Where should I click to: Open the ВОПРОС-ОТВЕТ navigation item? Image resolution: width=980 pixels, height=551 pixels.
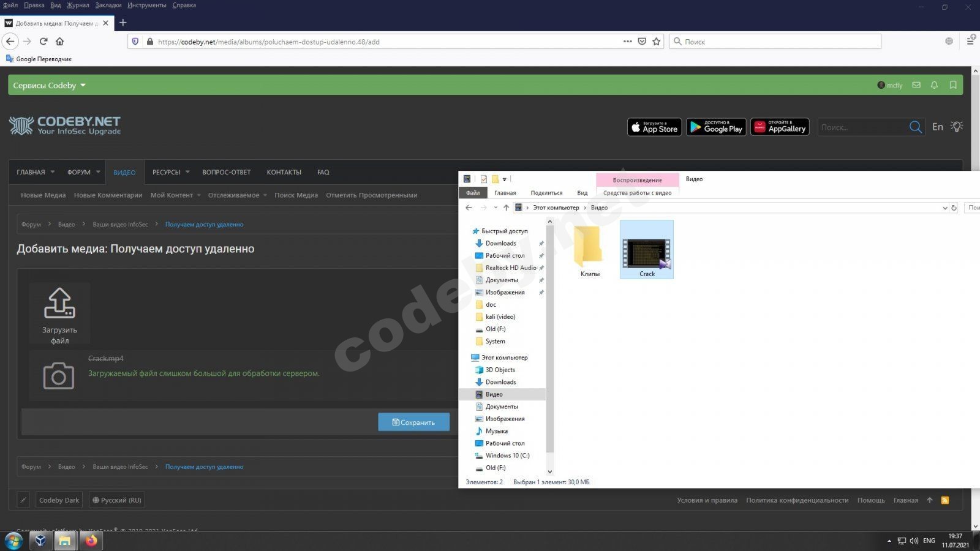(227, 172)
